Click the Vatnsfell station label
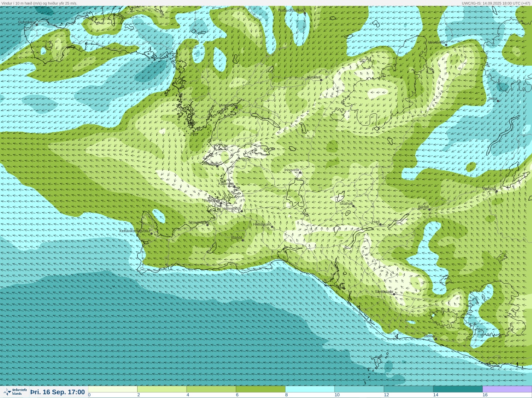The image size is (532, 398). click(x=489, y=189)
